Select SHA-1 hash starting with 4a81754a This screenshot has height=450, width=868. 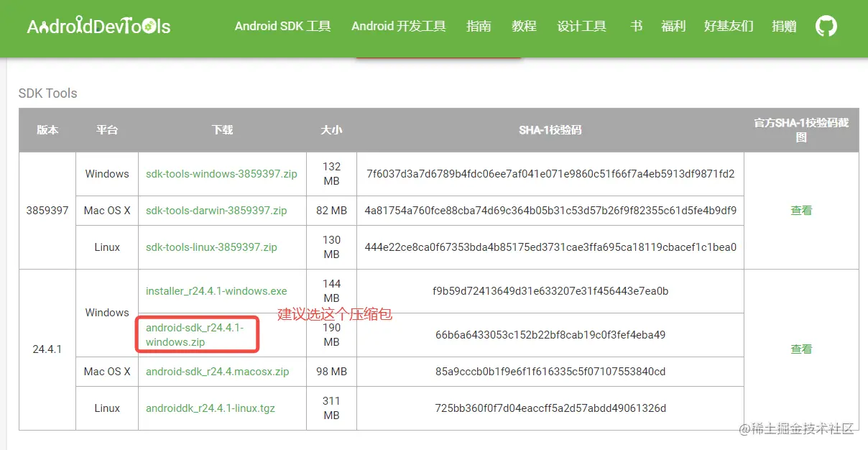point(550,211)
